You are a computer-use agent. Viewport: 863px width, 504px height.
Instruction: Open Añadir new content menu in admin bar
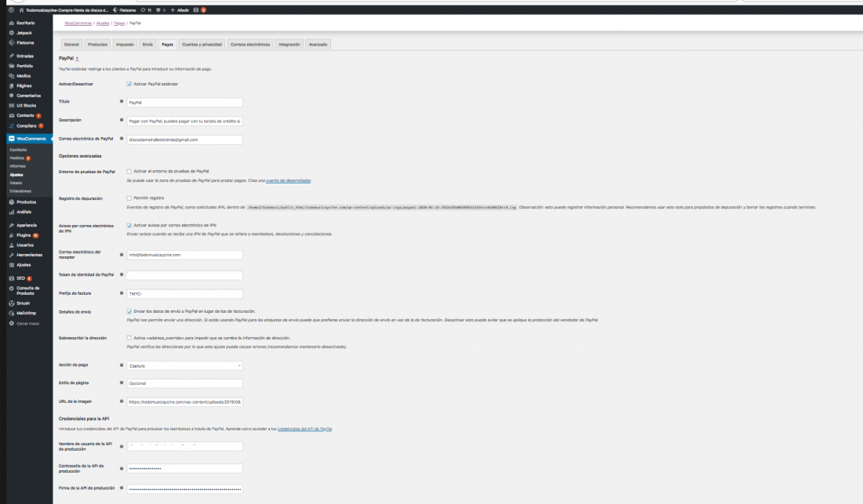[180, 10]
